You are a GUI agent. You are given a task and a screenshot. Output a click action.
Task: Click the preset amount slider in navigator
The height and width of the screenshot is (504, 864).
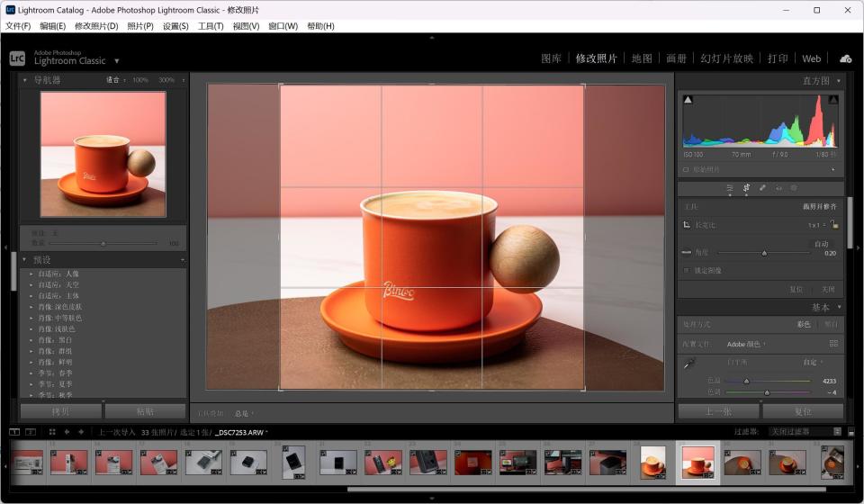[x=103, y=244]
